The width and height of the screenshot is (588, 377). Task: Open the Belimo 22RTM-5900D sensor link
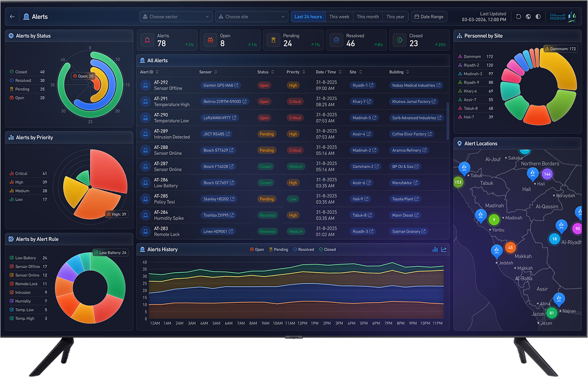(x=224, y=101)
